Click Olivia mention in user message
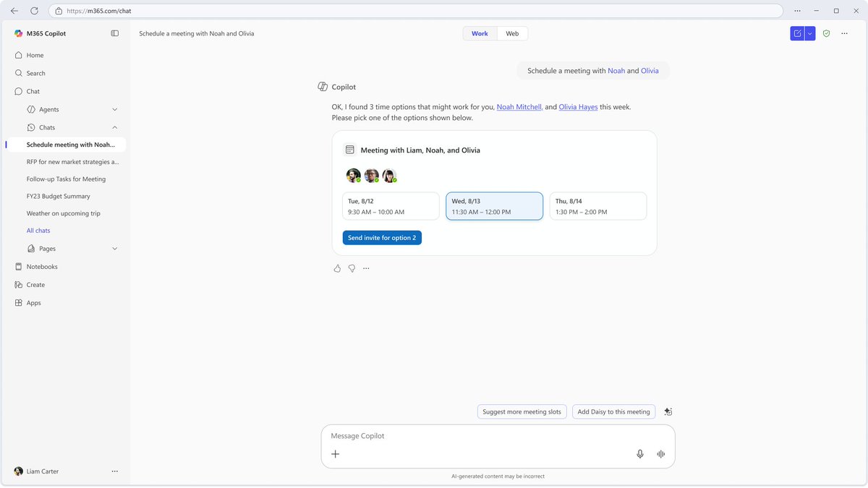Image resolution: width=868 pixels, height=488 pixels. [x=650, y=71]
